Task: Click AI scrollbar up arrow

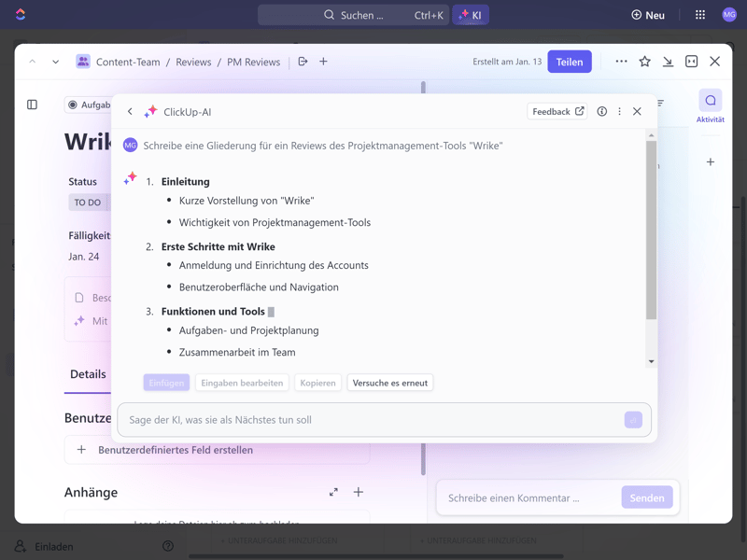Action: pos(651,135)
